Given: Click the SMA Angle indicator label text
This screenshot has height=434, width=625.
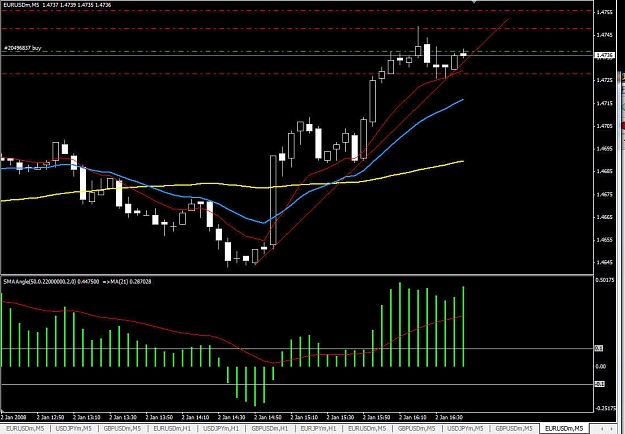Looking at the screenshot, I should [x=77, y=282].
